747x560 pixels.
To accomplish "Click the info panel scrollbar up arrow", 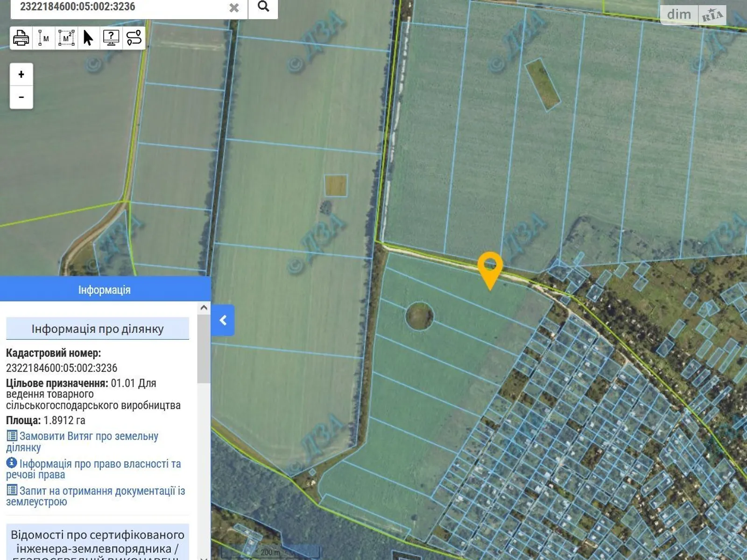I will tap(204, 308).
